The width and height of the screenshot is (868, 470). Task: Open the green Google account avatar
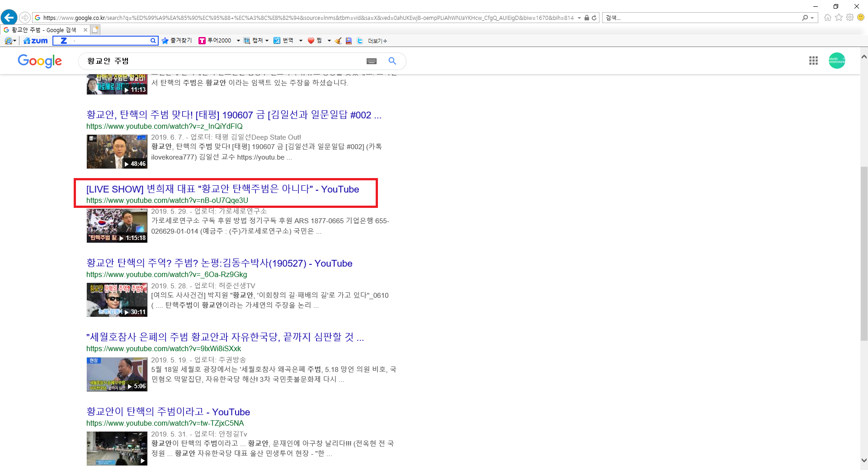coord(837,61)
